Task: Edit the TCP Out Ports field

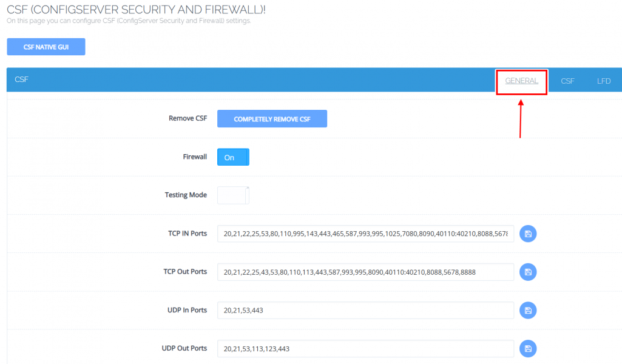Action: [365, 272]
